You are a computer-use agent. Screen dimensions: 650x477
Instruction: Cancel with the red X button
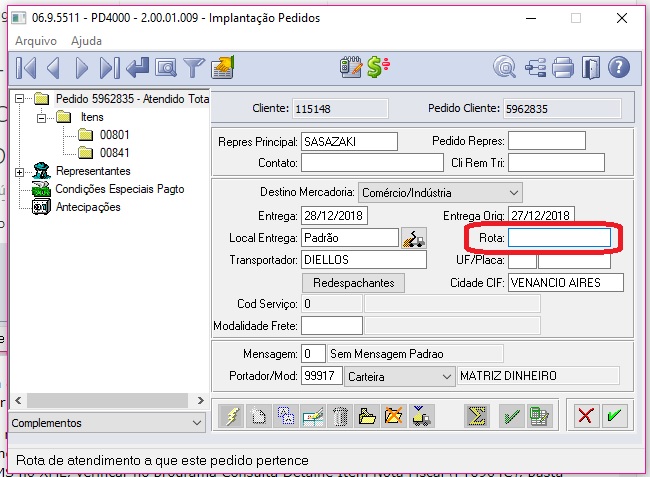[x=585, y=415]
